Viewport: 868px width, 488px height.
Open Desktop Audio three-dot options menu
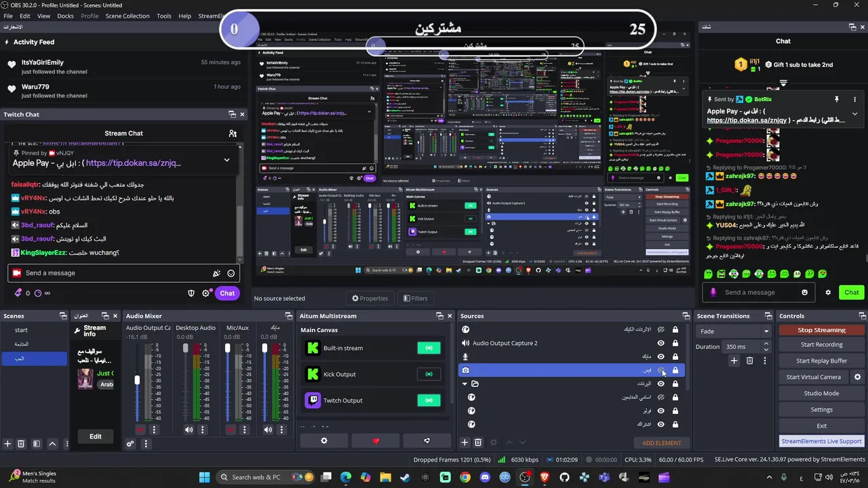[x=202, y=430]
